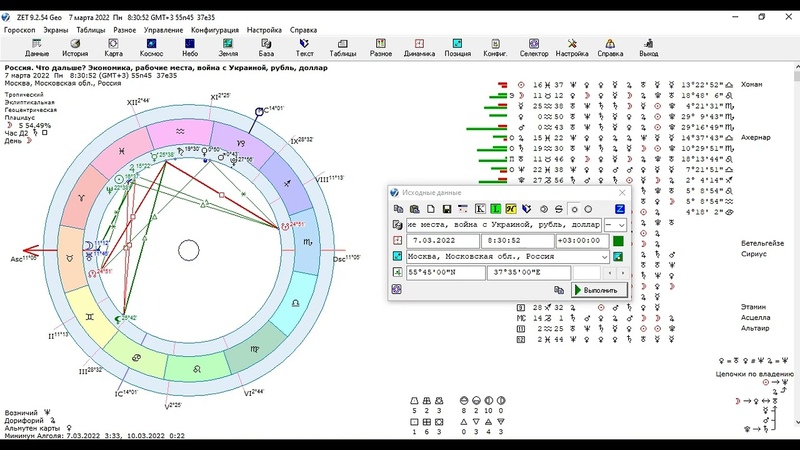The width and height of the screenshot is (800, 450).
Task: Open the Конфигурация menu
Action: tap(214, 30)
